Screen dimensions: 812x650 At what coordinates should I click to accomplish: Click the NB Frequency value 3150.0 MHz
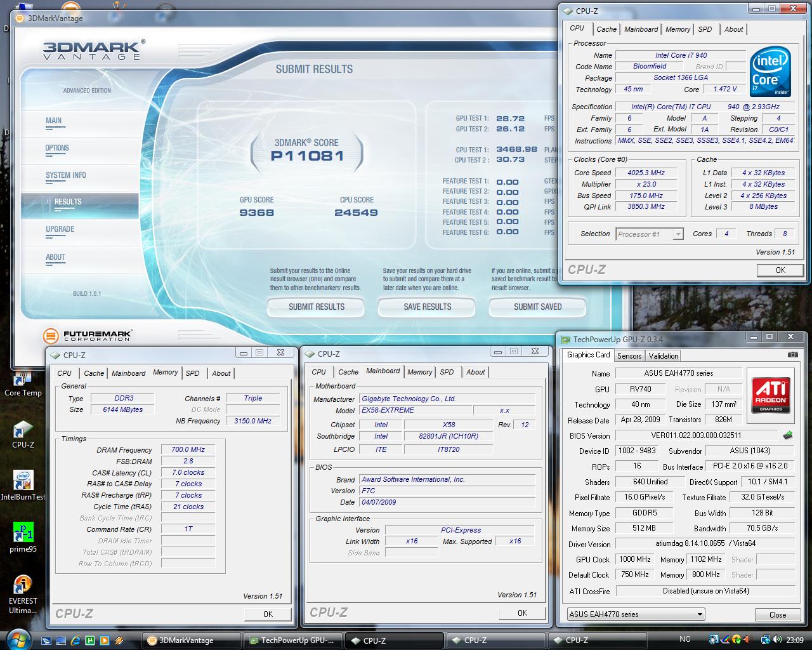(252, 421)
